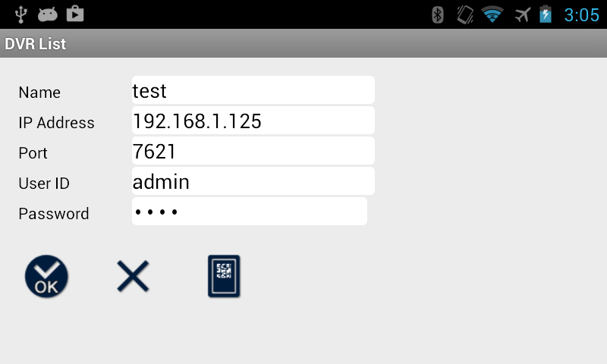
Task: Open the QR code scanner icon
Action: coord(224,276)
